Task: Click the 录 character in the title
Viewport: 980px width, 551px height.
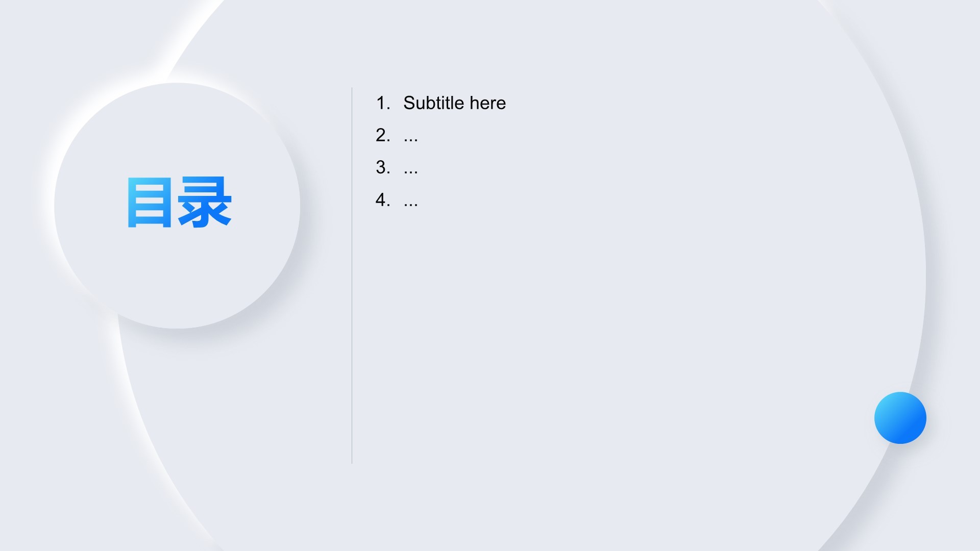Action: [x=205, y=202]
